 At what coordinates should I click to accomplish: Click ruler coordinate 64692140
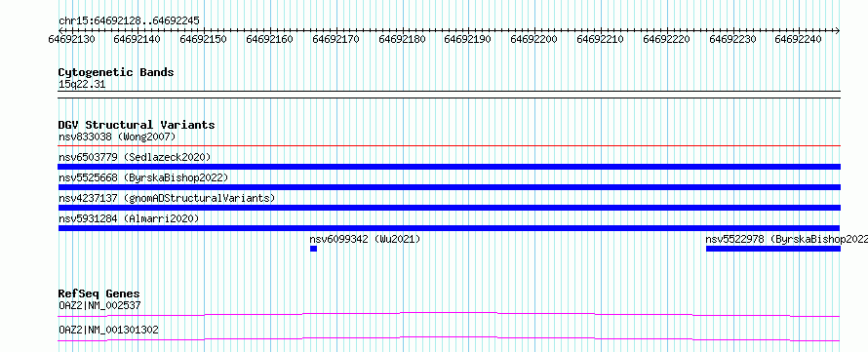point(138,39)
